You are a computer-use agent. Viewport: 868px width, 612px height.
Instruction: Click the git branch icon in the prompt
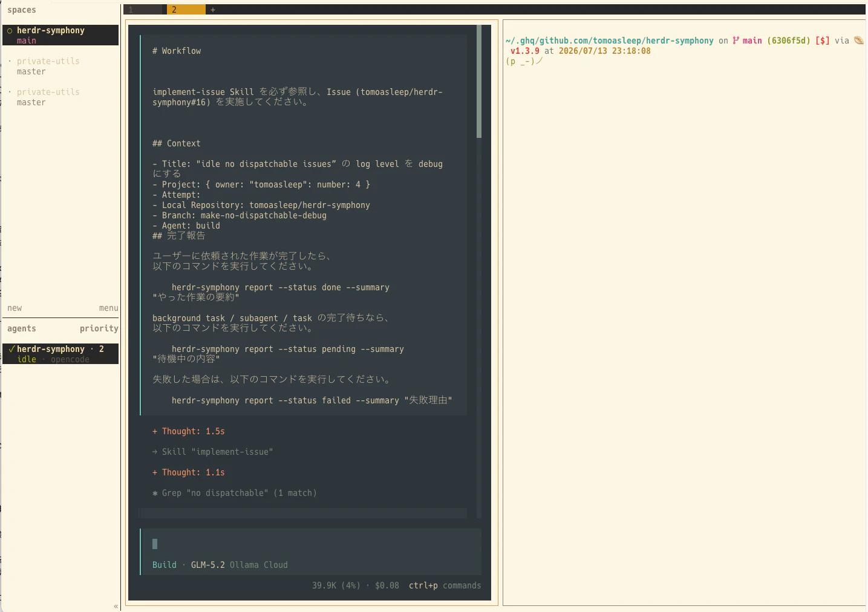[x=736, y=41]
